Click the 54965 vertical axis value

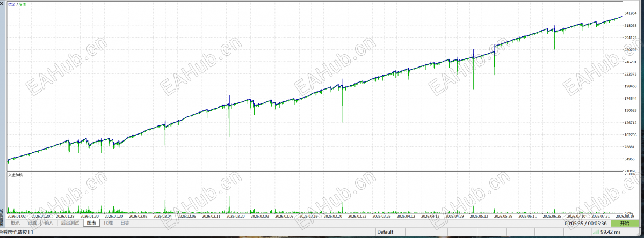630,159
